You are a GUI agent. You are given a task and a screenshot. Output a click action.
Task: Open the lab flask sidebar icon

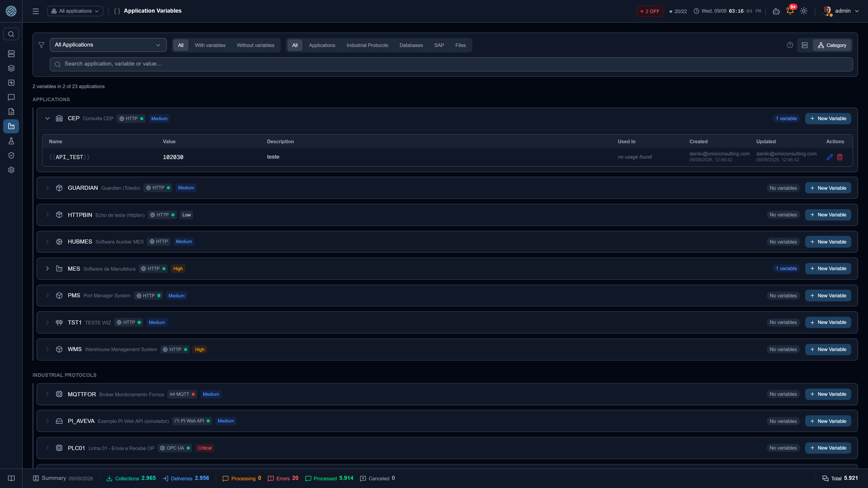[x=11, y=141]
